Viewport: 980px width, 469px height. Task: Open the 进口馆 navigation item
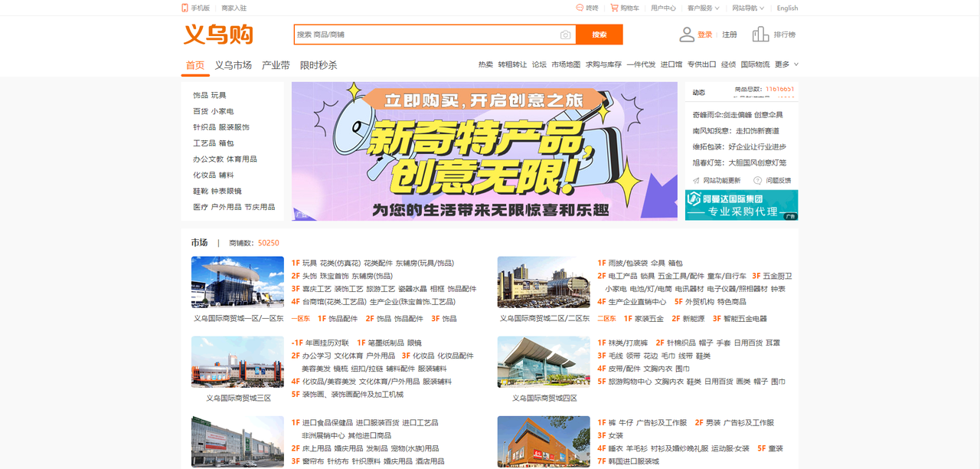click(671, 64)
